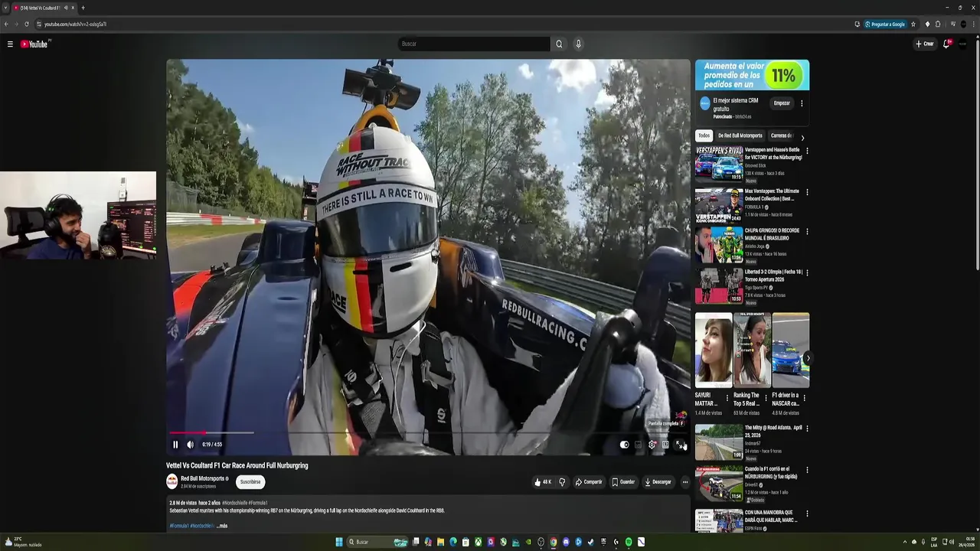
Task: Switch to theater mode view
Action: tap(666, 445)
